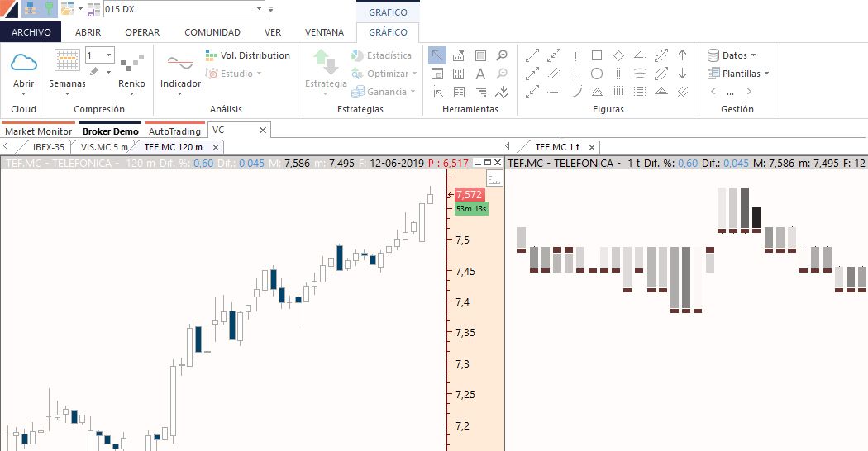Click the stacked right-aligned lines icon in Herramientas
This screenshot has height=451, width=868.
click(480, 92)
